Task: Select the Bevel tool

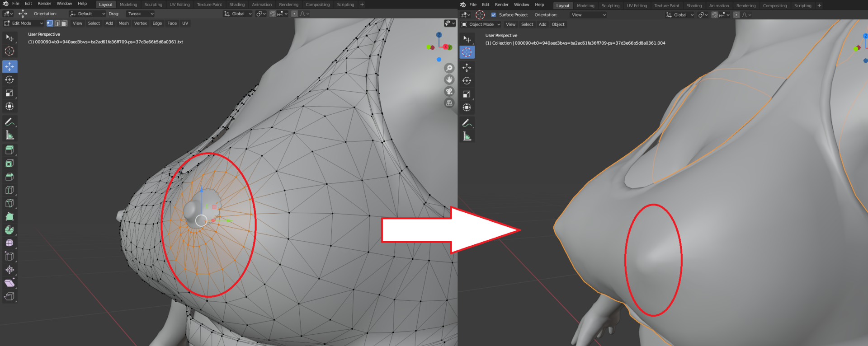Action: 9,177
